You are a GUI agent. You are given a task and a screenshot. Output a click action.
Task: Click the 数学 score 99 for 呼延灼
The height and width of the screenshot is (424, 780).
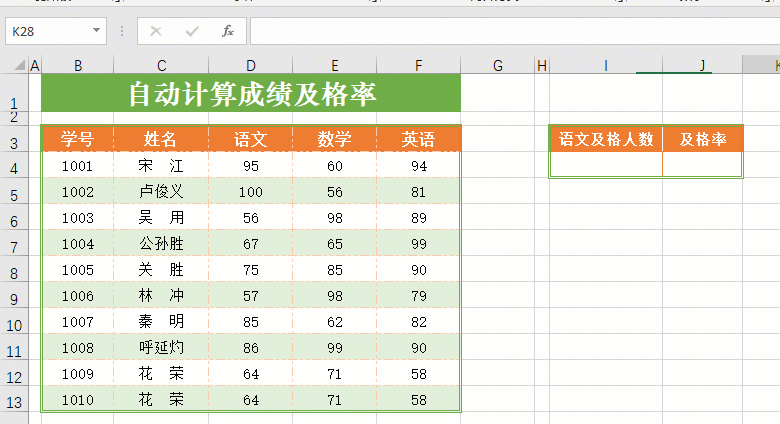tap(334, 348)
